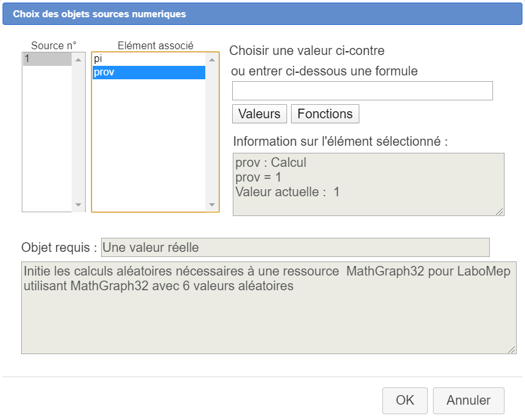Grab the resize handle of the information box
Screen dimensions: 525x420
coord(499,212)
